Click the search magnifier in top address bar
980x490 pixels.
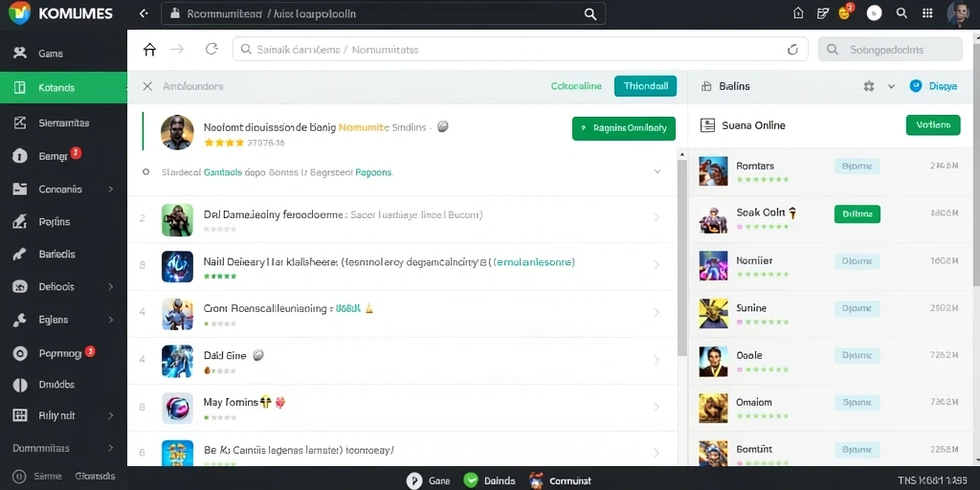pyautogui.click(x=590, y=13)
